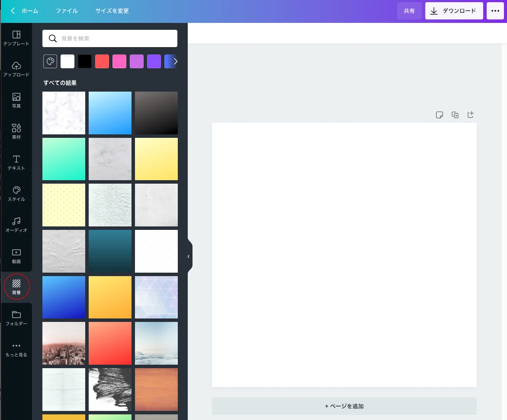Select the 背景 background tab

(x=16, y=287)
